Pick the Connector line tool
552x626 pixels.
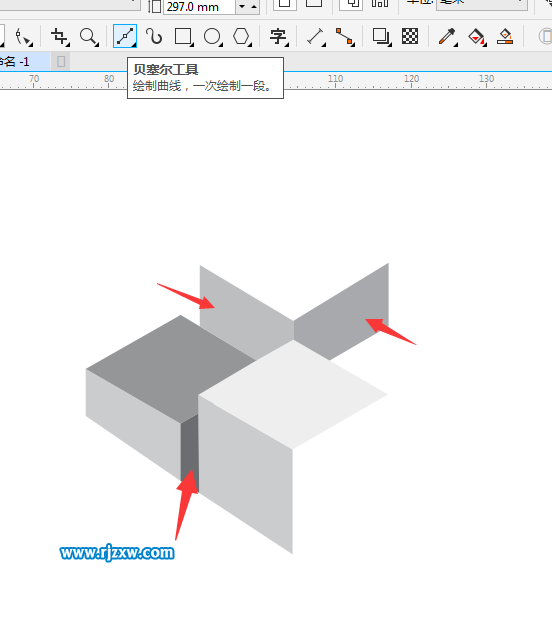tap(344, 37)
